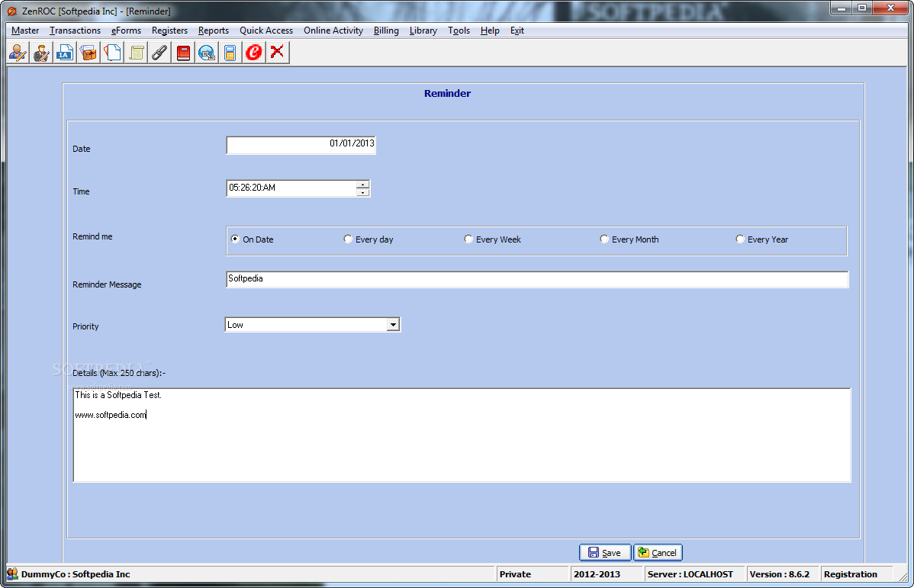Open the Online Activity menu
The image size is (914, 588).
(x=333, y=31)
